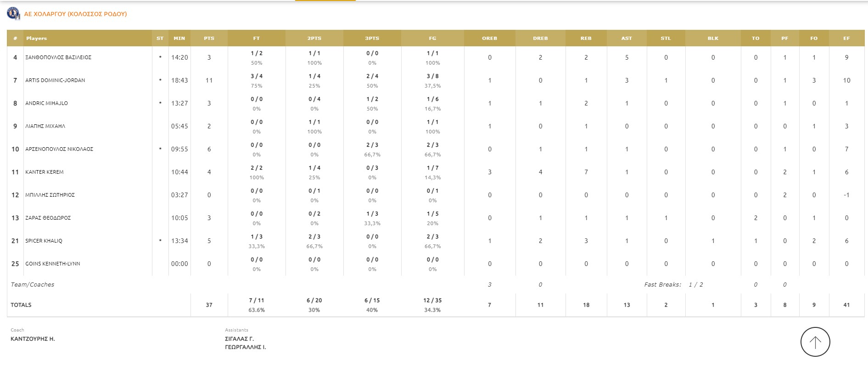
Task: Select player ANDRIC MIHAJLO
Action: click(x=46, y=103)
